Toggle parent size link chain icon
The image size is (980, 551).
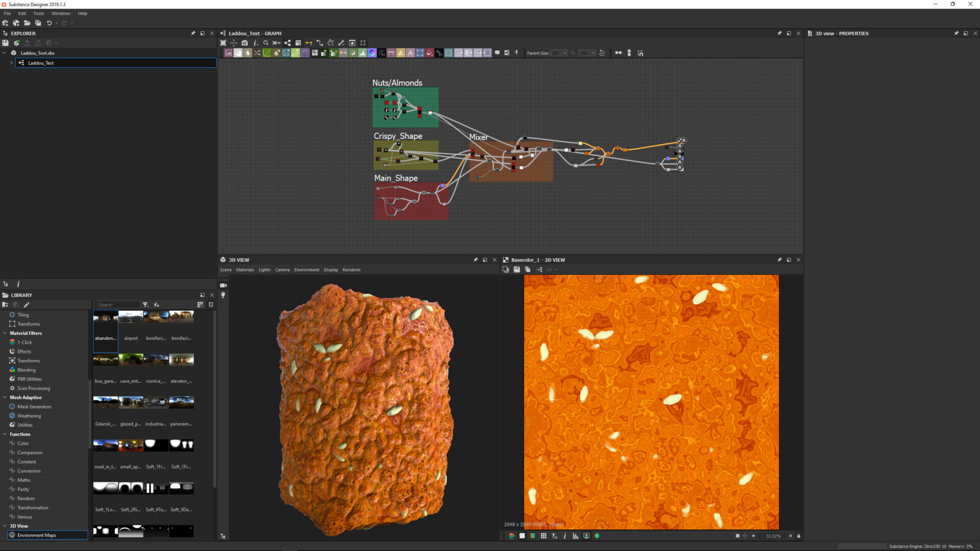click(x=573, y=53)
